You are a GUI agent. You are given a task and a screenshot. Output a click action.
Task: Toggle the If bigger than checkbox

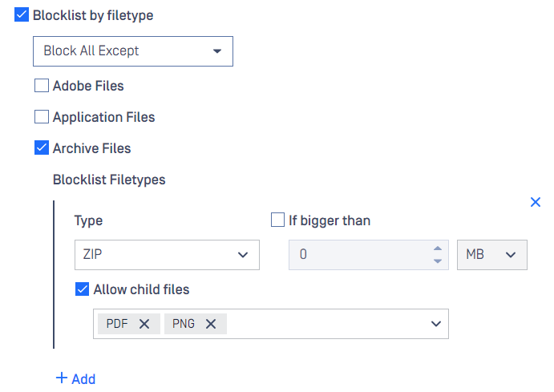[x=278, y=220]
